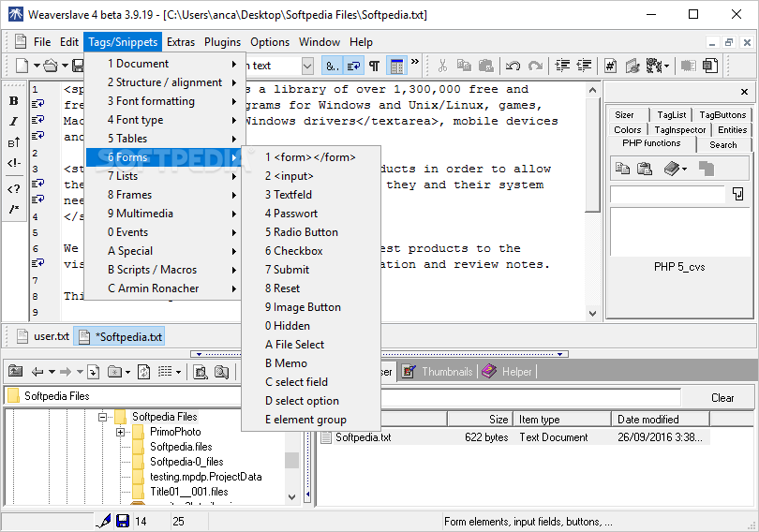Expand the open file dropdown arrow
This screenshot has width=759, height=532.
[x=65, y=66]
